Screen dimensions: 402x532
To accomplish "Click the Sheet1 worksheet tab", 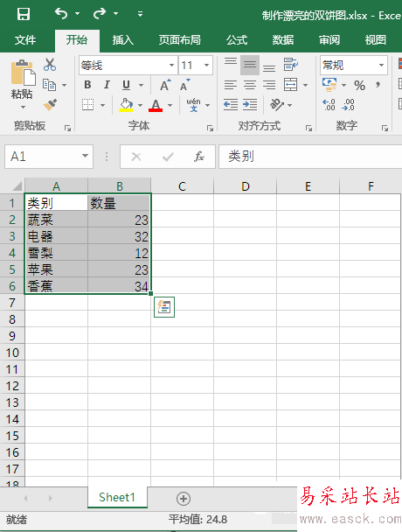I will (117, 497).
